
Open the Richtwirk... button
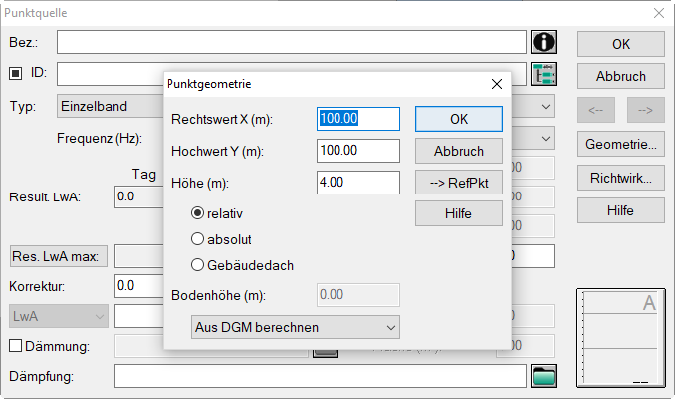click(621, 178)
